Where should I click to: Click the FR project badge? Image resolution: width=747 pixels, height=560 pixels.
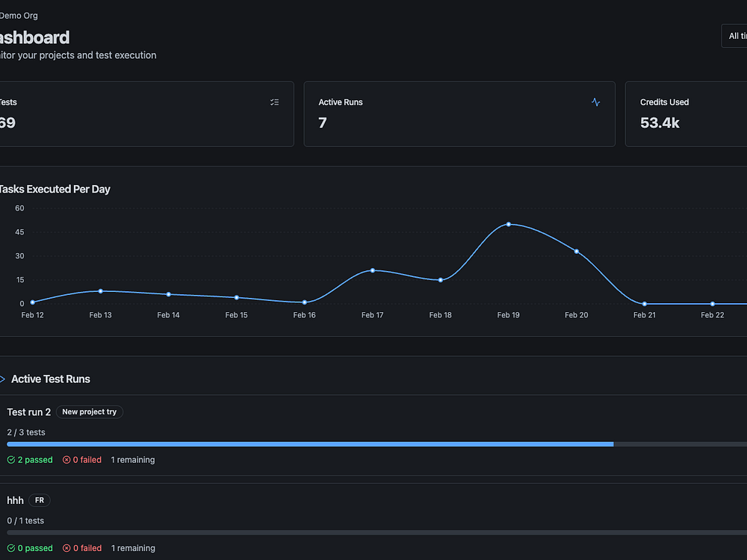click(40, 500)
